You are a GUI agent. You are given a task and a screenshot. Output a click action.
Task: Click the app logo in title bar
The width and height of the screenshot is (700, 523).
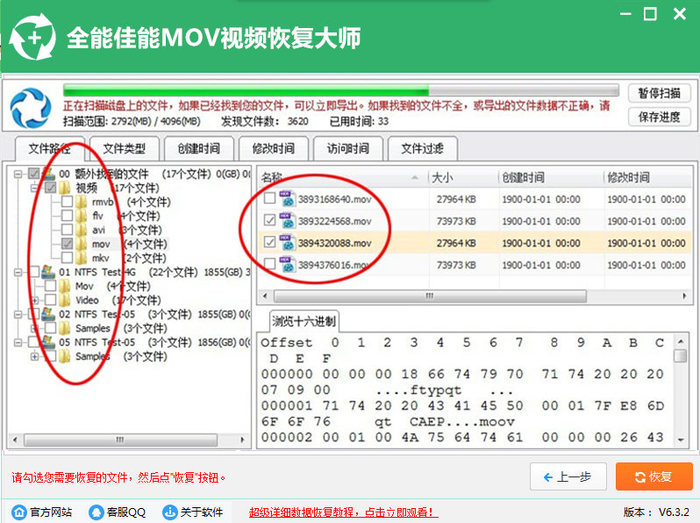pos(31,37)
